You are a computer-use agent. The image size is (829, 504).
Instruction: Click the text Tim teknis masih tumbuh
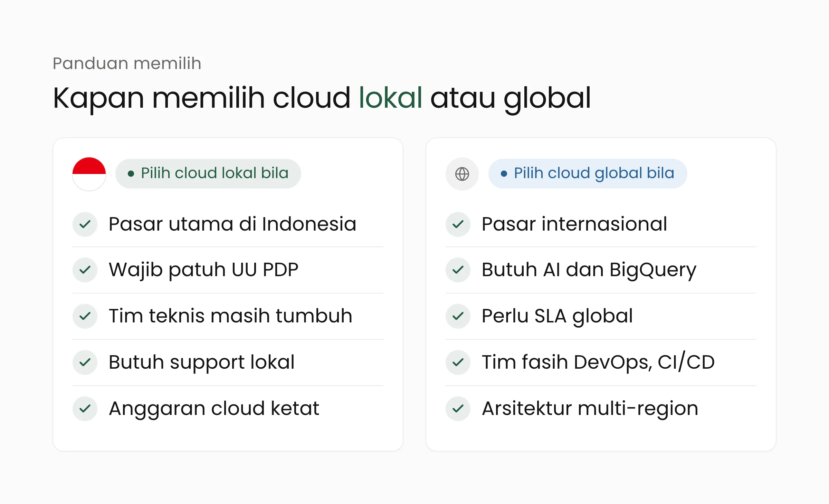(230, 316)
